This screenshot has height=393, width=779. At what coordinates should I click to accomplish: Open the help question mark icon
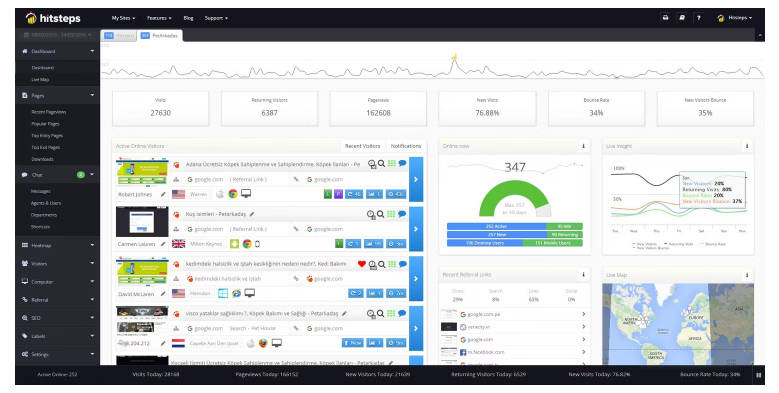(x=699, y=18)
